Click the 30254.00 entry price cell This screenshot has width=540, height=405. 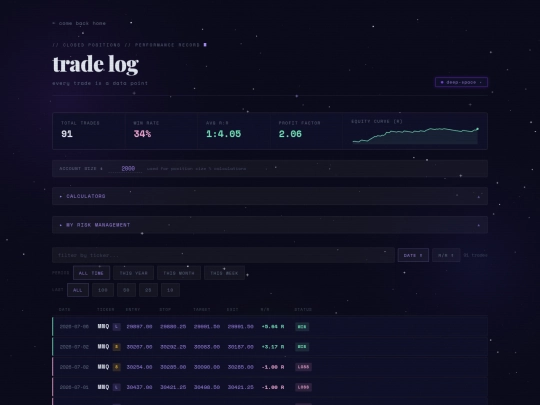(x=139, y=367)
